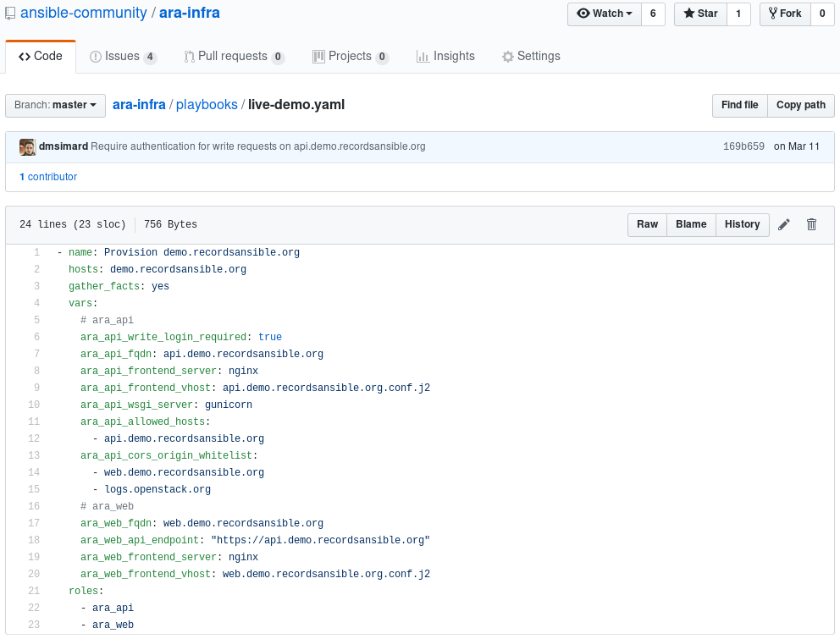Screen dimensions: 840x639
Task: Click the Copy path button
Action: [801, 106]
